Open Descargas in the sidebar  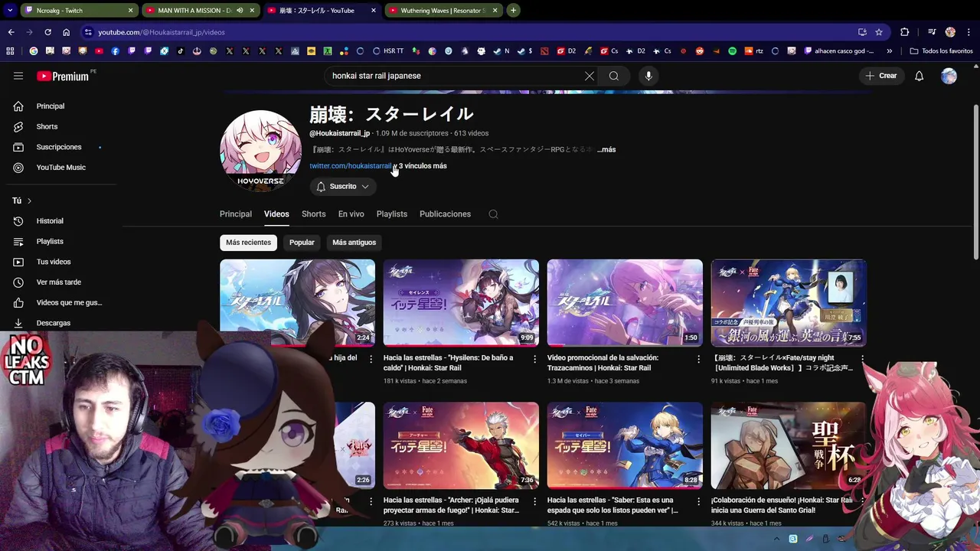(x=61, y=323)
